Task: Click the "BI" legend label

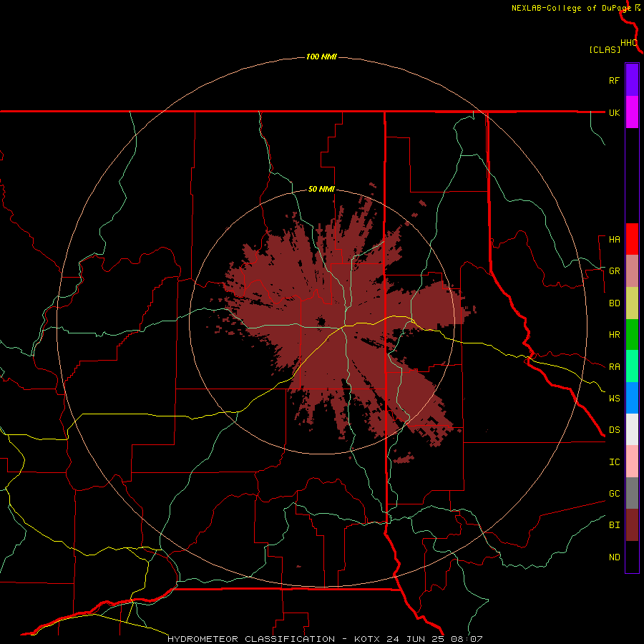Action: (x=614, y=525)
